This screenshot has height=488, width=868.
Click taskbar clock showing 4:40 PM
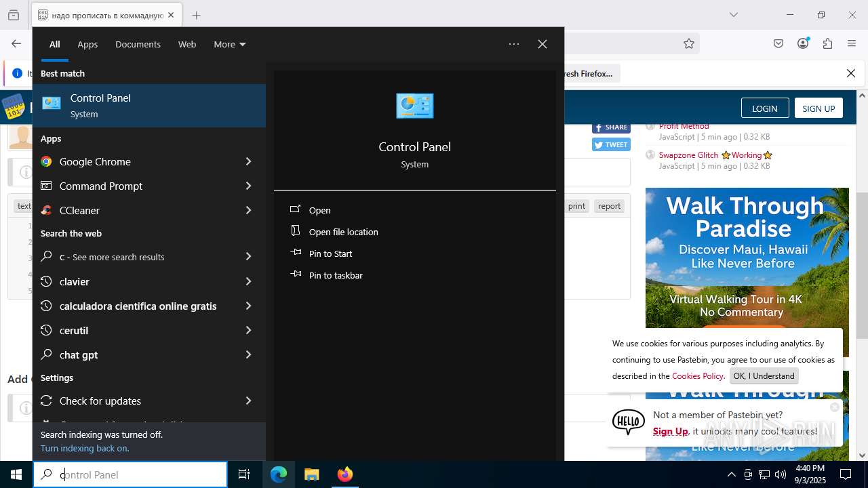point(810,474)
